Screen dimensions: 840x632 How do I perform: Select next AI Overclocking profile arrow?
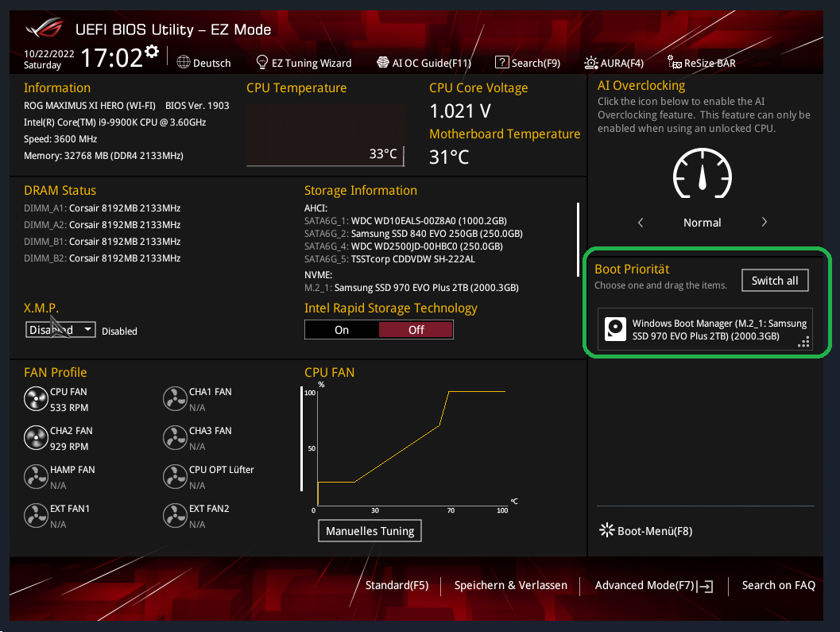[x=765, y=222]
